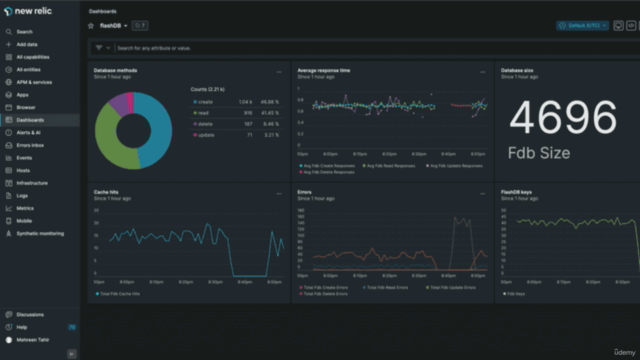Click the Help notification badge 70
Viewport: 640px width, 360px height.
(72, 327)
